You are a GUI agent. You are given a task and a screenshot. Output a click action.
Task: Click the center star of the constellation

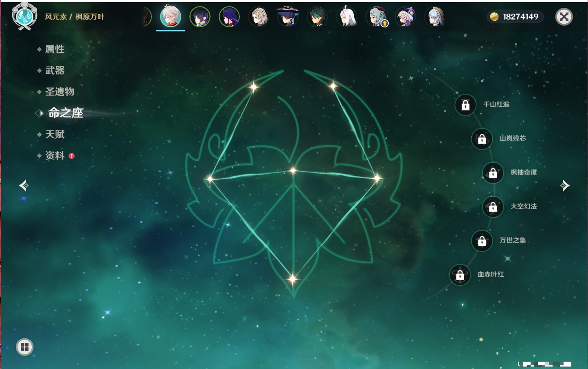293,170
